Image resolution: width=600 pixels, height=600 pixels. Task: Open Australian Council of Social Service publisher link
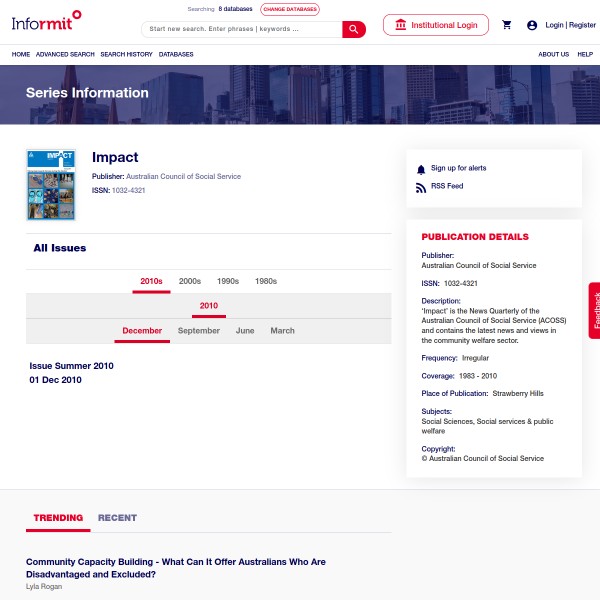[183, 177]
